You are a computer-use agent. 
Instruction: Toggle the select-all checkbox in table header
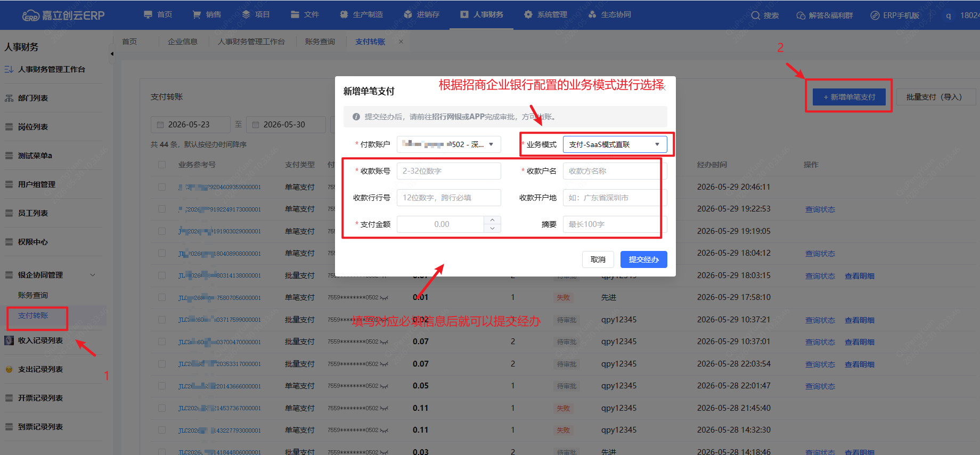coord(162,165)
